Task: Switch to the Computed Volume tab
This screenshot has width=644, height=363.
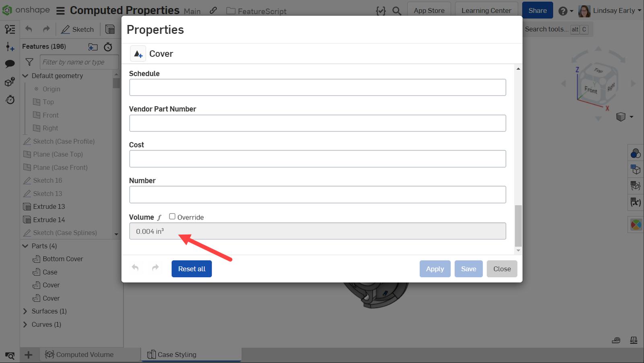Action: click(85, 355)
